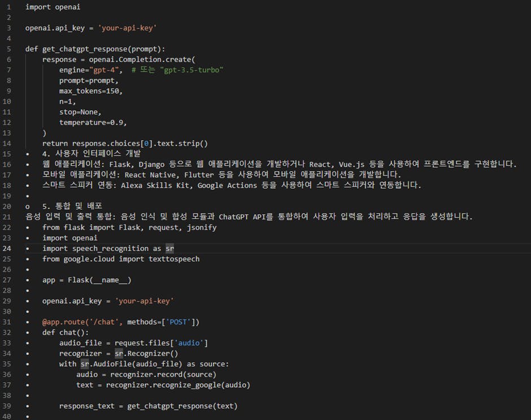Click 'sr.Recognizer()' on line 34
531x420 pixels.
[x=146, y=353]
